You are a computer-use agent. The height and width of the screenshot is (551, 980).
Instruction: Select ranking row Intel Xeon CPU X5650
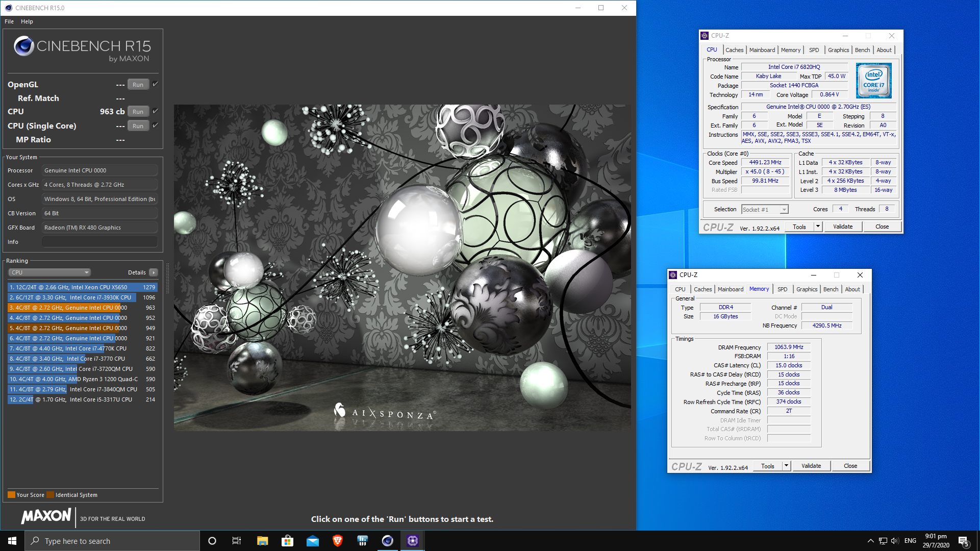(82, 287)
